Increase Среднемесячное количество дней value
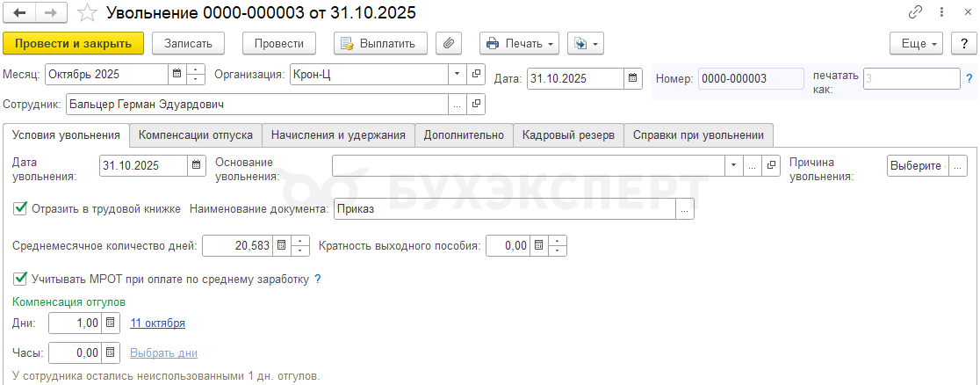 pyautogui.click(x=300, y=241)
